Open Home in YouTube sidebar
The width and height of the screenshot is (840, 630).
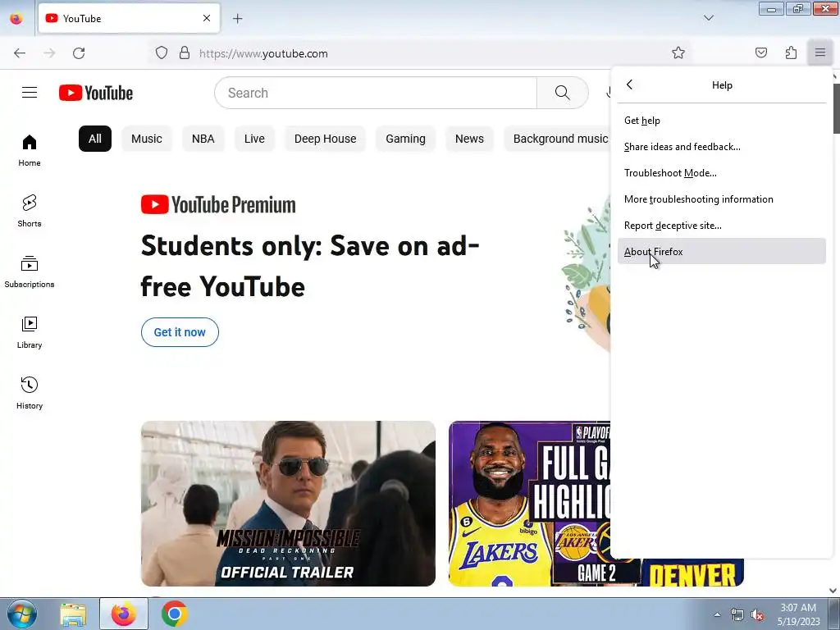click(30, 150)
